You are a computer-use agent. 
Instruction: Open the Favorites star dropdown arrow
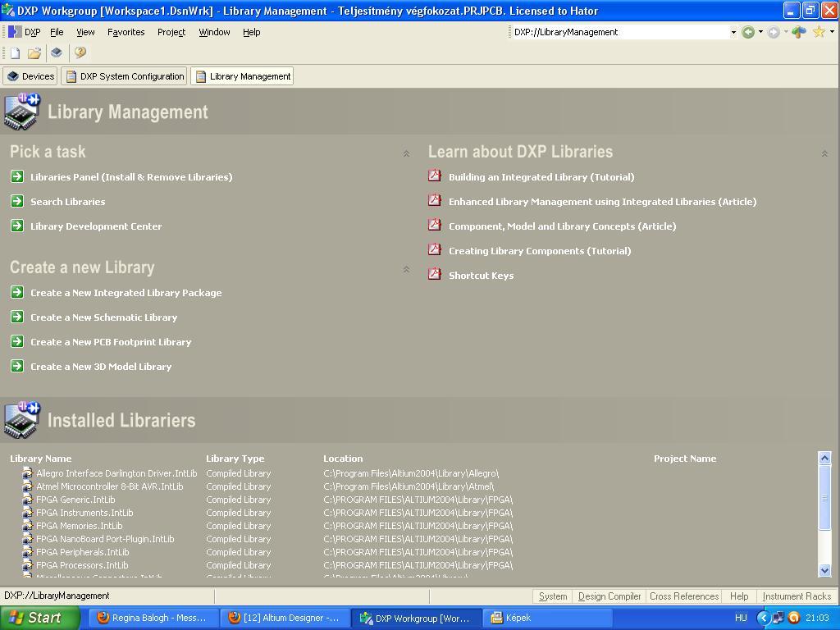(x=832, y=32)
